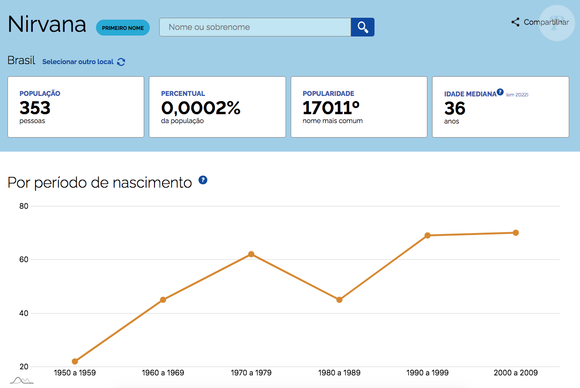
Task: Click the share icon next to Compartilhar
Action: pos(515,22)
